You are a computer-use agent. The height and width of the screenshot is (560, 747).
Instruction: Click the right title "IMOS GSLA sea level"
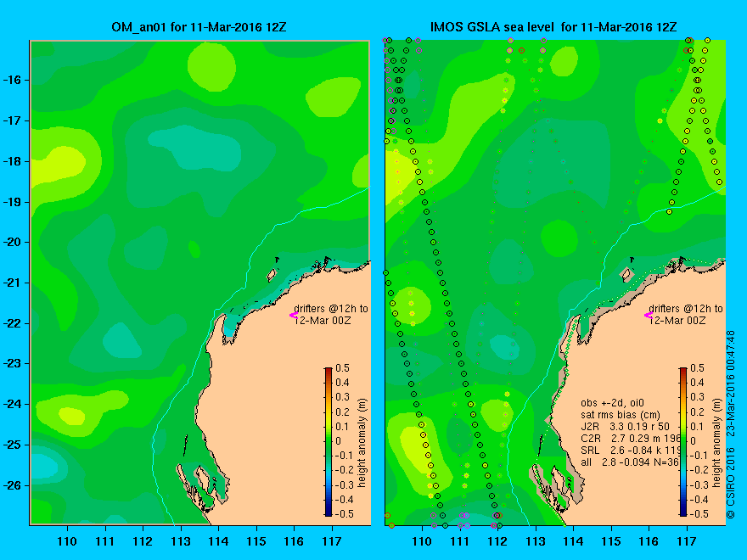click(x=492, y=27)
